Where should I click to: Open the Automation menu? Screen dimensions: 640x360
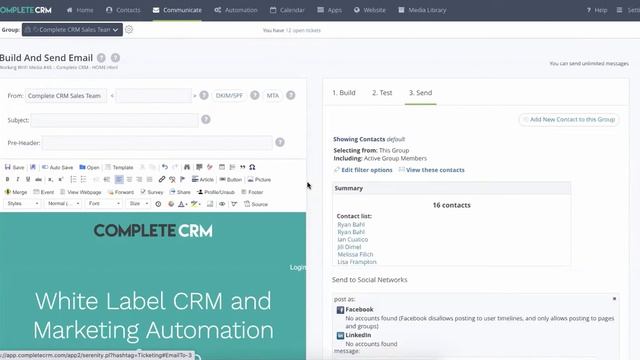[236, 10]
